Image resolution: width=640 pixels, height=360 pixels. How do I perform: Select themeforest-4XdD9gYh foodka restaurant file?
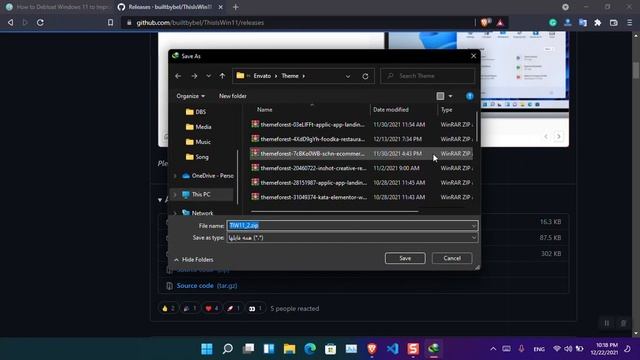[361, 139]
